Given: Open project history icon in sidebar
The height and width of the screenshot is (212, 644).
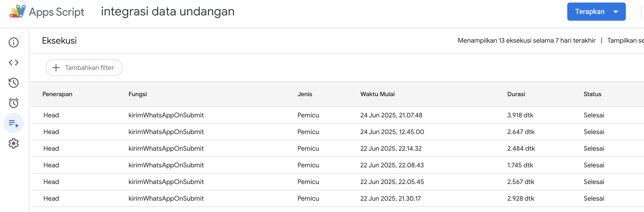Looking at the screenshot, I should point(14,83).
